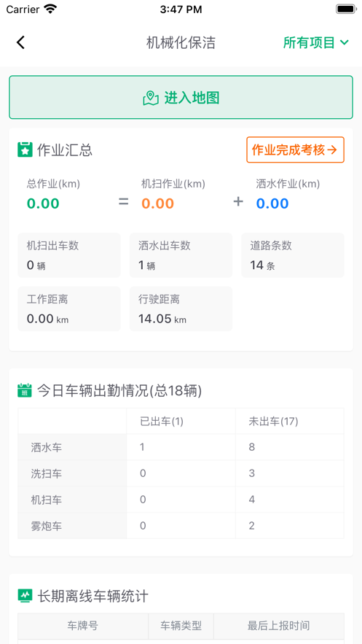
Task: Open the 行驶距离 14.05 km card
Action: (181, 309)
